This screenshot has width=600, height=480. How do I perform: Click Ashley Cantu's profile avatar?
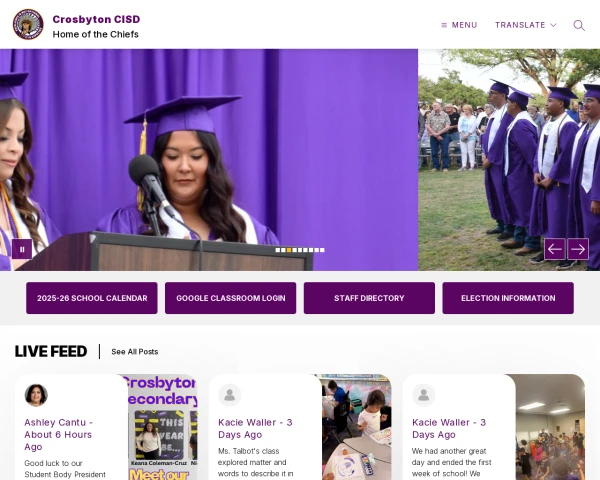(36, 395)
